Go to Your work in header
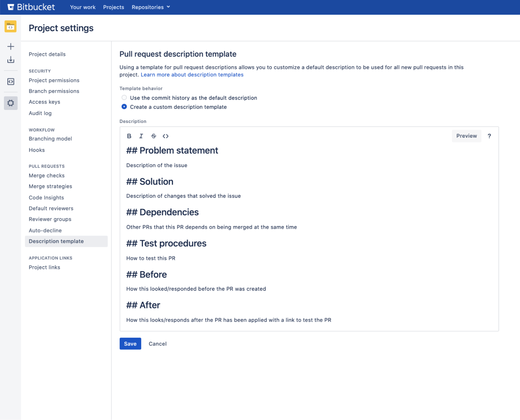Image resolution: width=520 pixels, height=420 pixels. 83,7
